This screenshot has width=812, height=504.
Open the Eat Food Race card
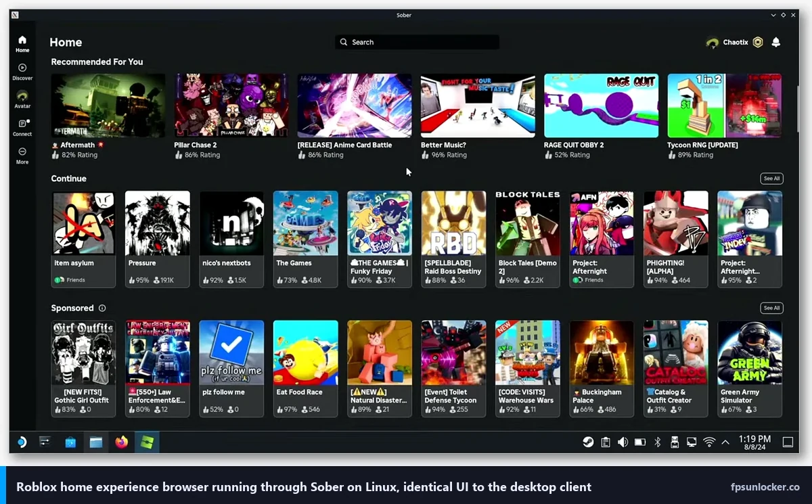[306, 369]
